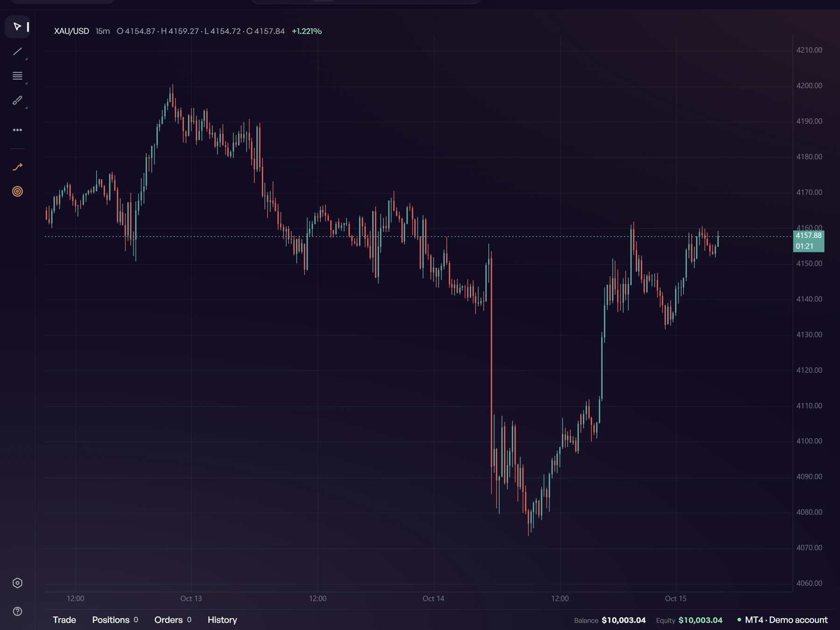This screenshot has width=840, height=630.
Task: Click the Oct 13 date label
Action: (191, 598)
